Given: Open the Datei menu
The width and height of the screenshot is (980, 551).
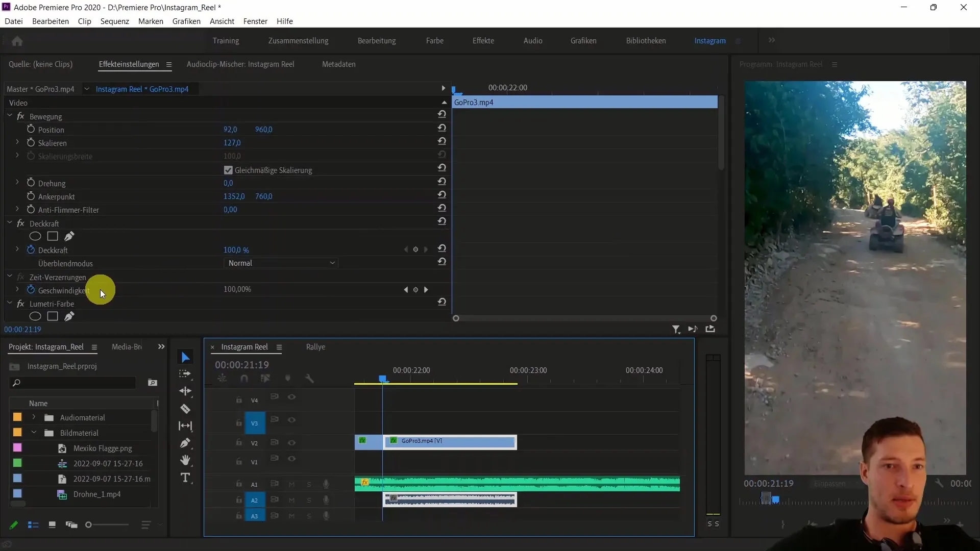Looking at the screenshot, I should (14, 21).
